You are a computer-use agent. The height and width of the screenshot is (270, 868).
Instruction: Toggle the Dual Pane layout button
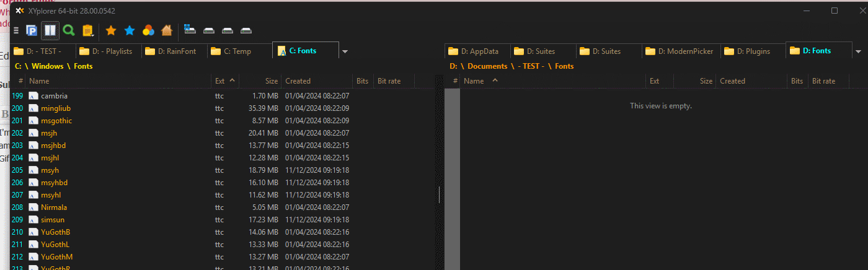coord(50,30)
